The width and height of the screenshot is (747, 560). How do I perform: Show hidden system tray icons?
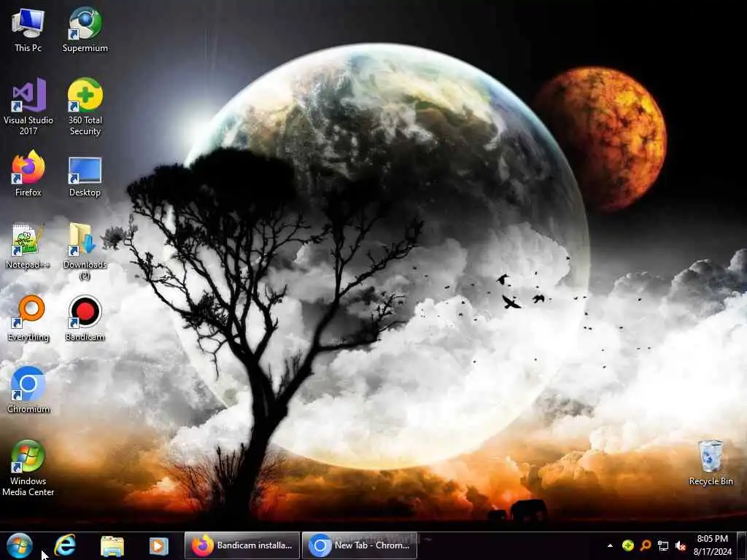pos(610,545)
